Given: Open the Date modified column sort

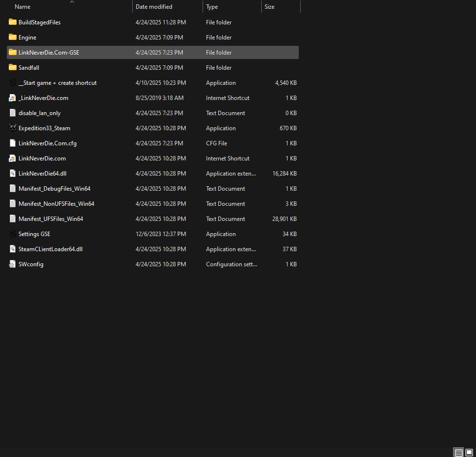Looking at the screenshot, I should click(x=154, y=6).
